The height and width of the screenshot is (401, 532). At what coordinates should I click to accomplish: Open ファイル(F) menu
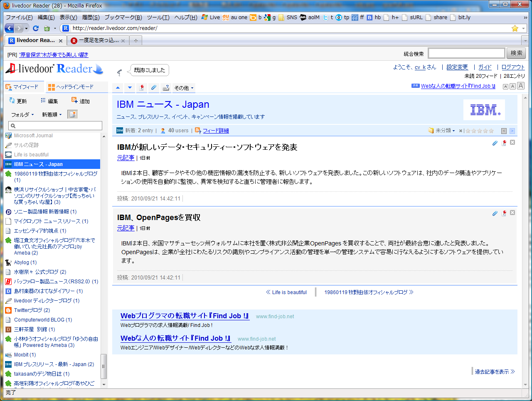(19, 17)
